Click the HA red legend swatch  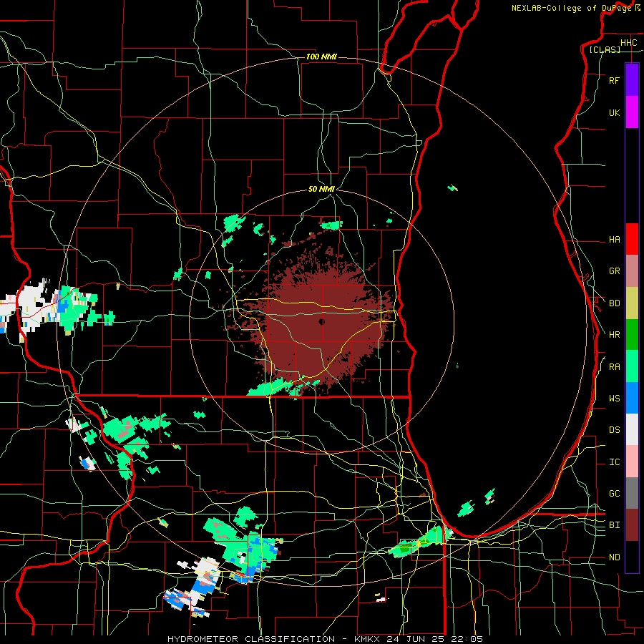[632, 239]
